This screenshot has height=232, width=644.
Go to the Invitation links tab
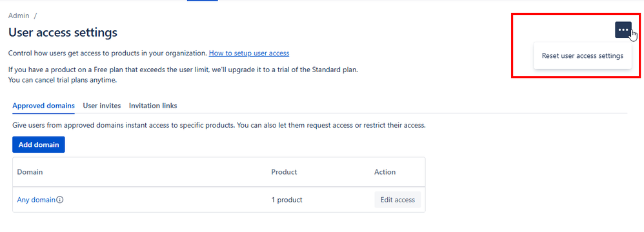(x=153, y=106)
